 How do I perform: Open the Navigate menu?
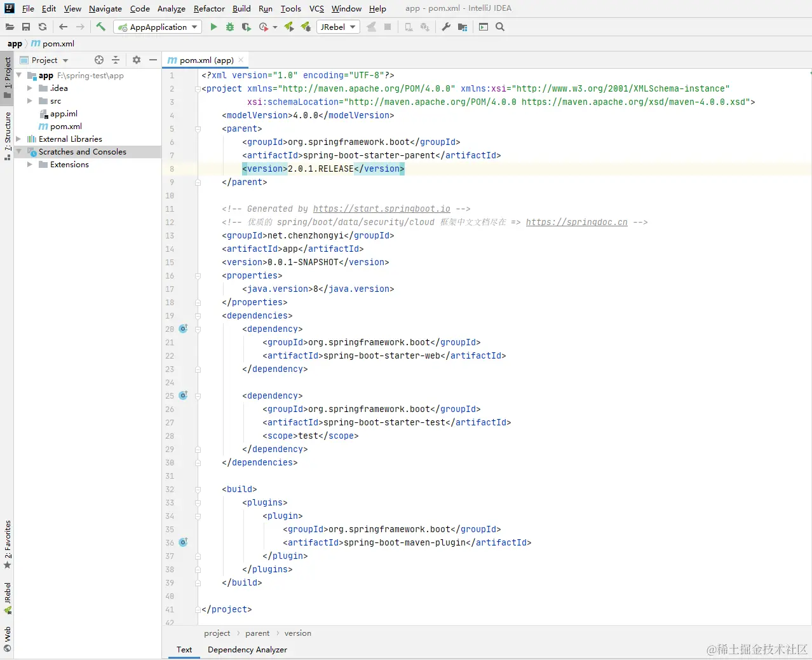click(105, 8)
